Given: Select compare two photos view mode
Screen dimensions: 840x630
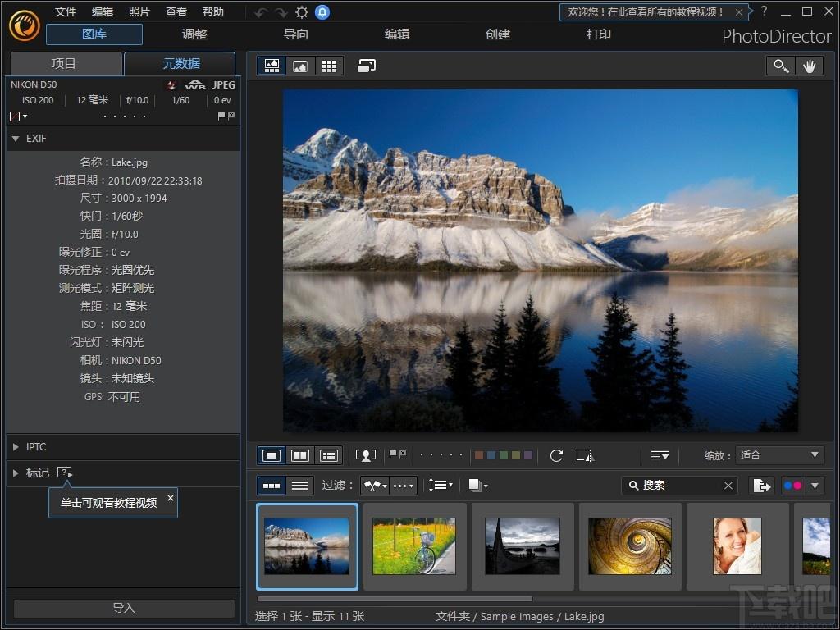Looking at the screenshot, I should [x=300, y=456].
